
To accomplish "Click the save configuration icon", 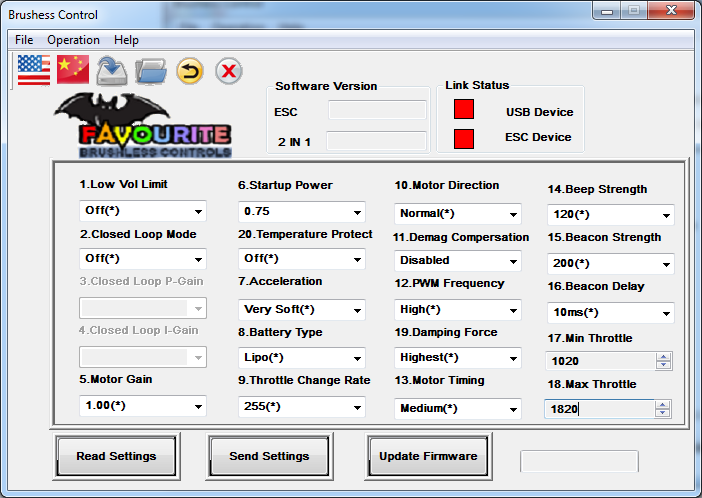I will coord(112,70).
